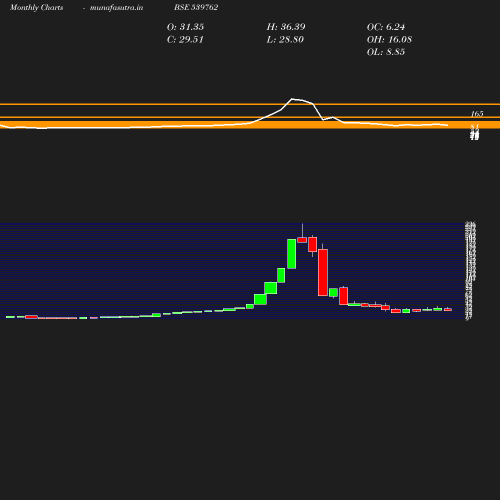Image resolution: width=500 pixels, height=500 pixels.
Task: Click the '165' axis label
Action: (477, 114)
